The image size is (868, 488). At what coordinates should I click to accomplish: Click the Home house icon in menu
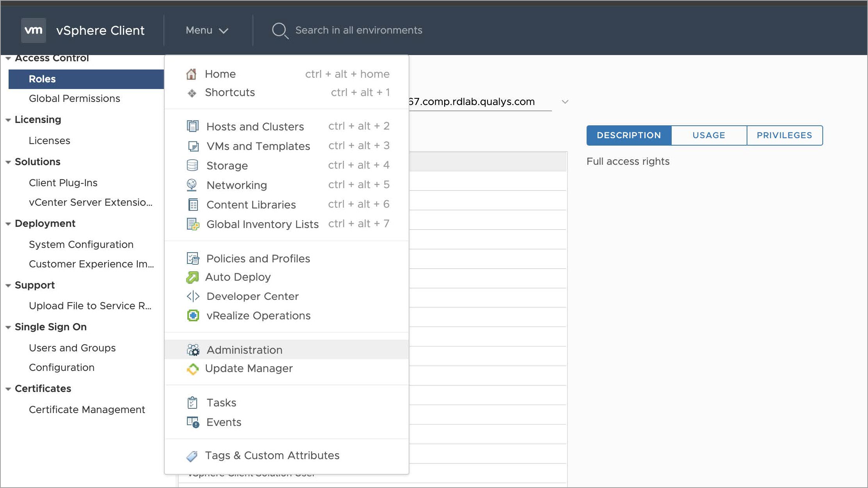pos(191,74)
